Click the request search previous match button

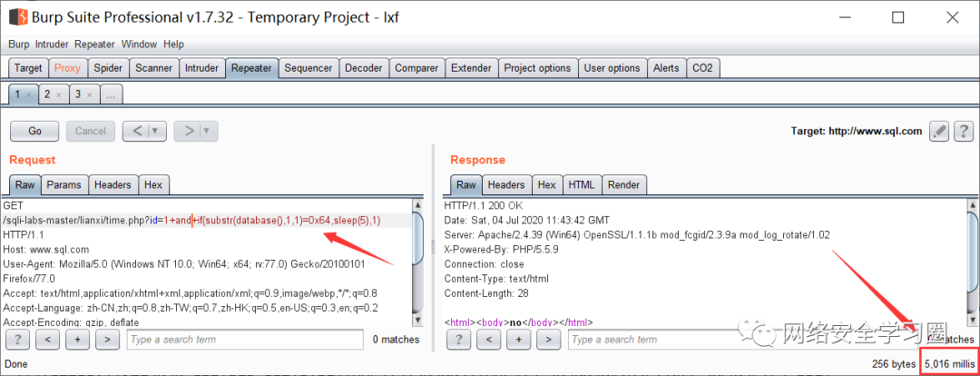[x=47, y=340]
